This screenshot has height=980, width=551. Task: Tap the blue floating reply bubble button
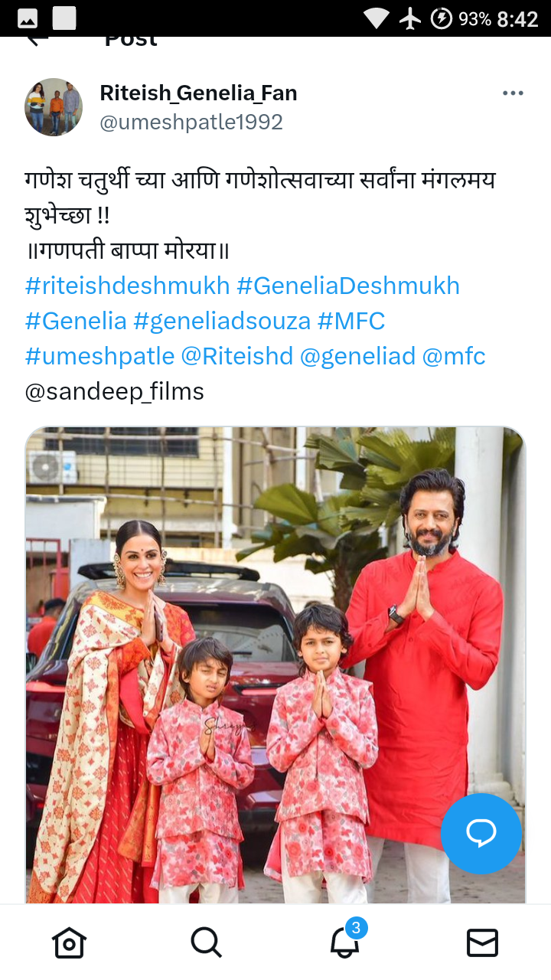[x=481, y=833]
